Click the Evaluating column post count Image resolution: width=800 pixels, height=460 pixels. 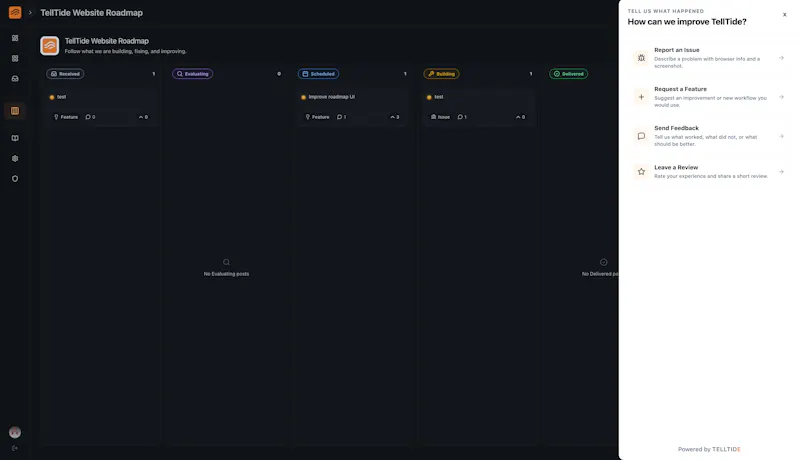[x=279, y=74]
